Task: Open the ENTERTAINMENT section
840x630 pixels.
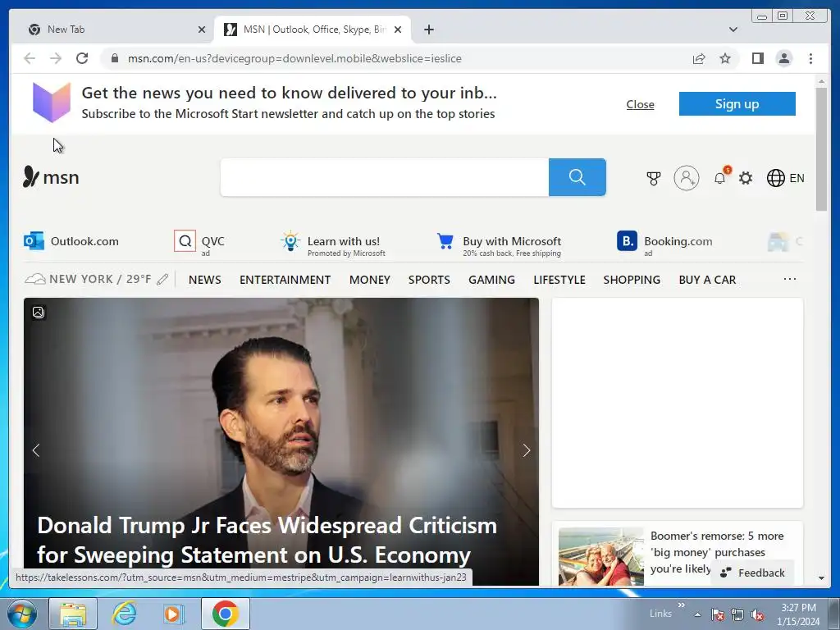Action: (x=285, y=280)
